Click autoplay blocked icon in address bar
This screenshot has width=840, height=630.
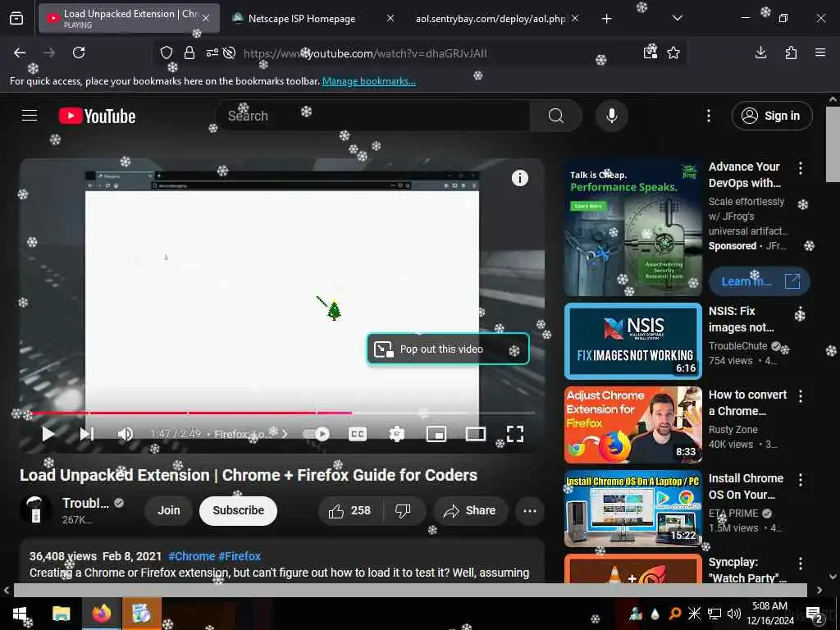tap(230, 52)
